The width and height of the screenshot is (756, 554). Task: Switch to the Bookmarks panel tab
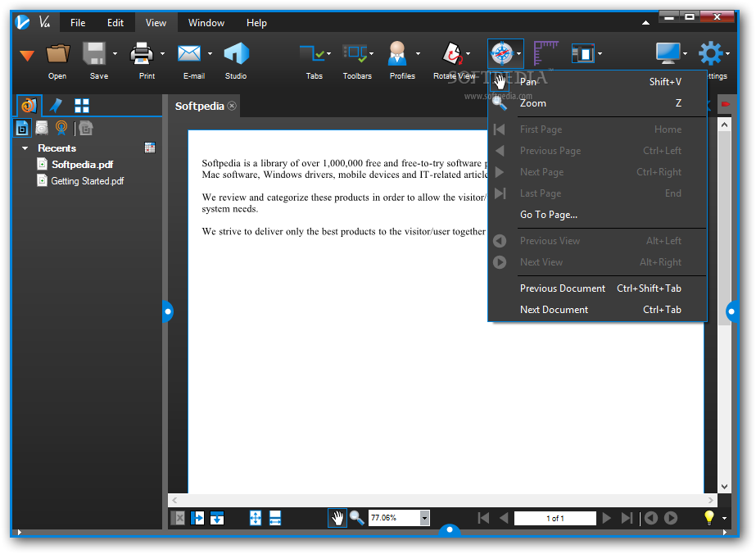pos(56,105)
